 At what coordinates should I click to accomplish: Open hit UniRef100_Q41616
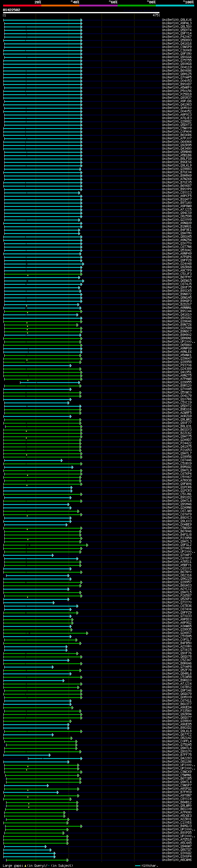(x=177, y=43)
